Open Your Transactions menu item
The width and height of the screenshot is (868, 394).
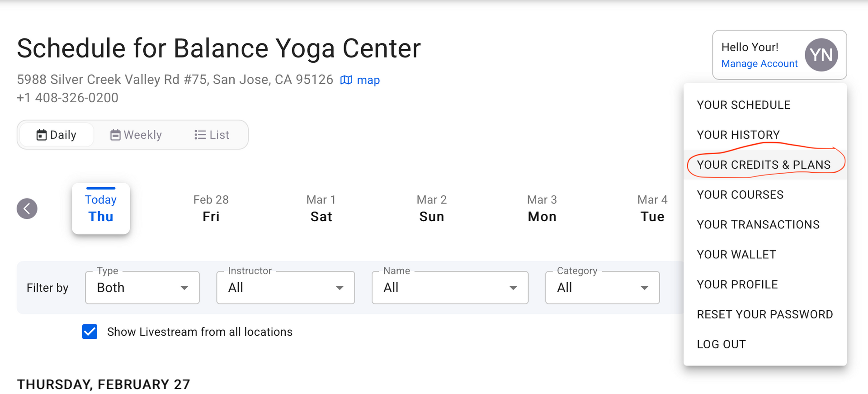[765, 224]
